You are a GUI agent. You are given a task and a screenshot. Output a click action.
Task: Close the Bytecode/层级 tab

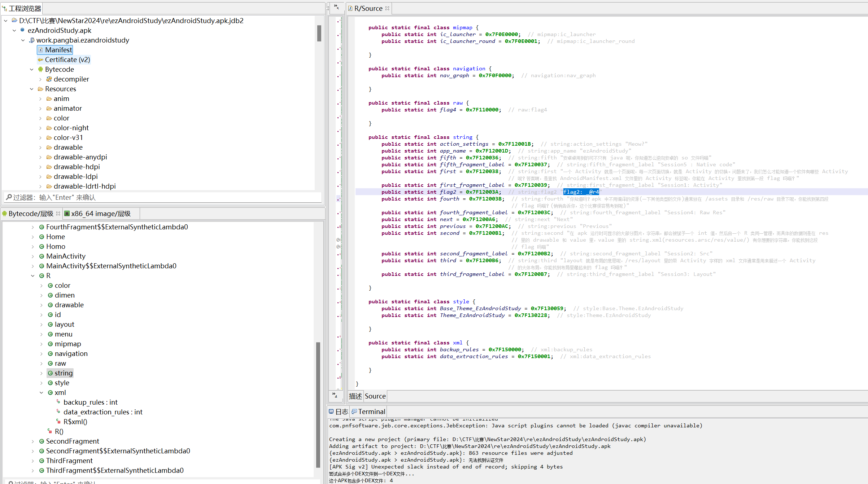[58, 214]
